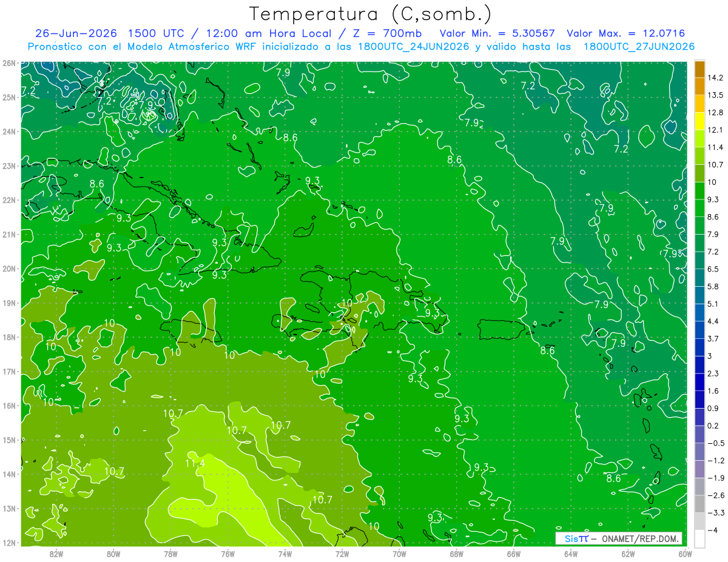Click the dark orange swatch above 14.2
Image resolution: width=728 pixels, height=562 pixels.
pos(700,69)
